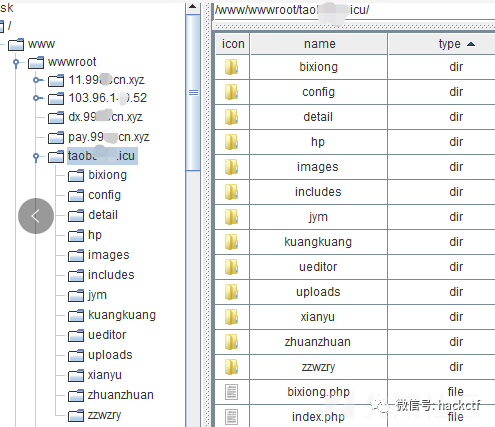Click the ueditor folder icon in file list
Screen dimensions: 495x427
coord(231,267)
